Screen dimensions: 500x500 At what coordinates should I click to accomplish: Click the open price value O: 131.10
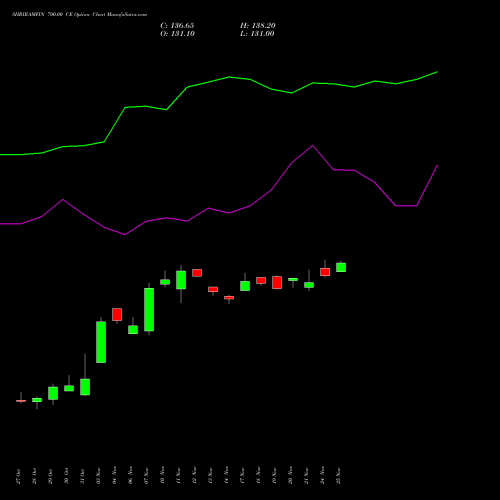[177, 34]
